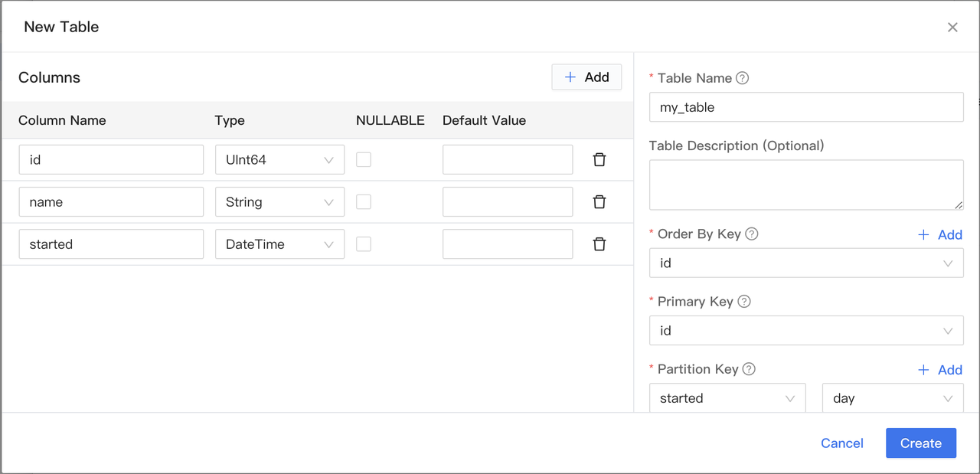Delete the name column row
The height and width of the screenshot is (474, 980).
tap(599, 202)
